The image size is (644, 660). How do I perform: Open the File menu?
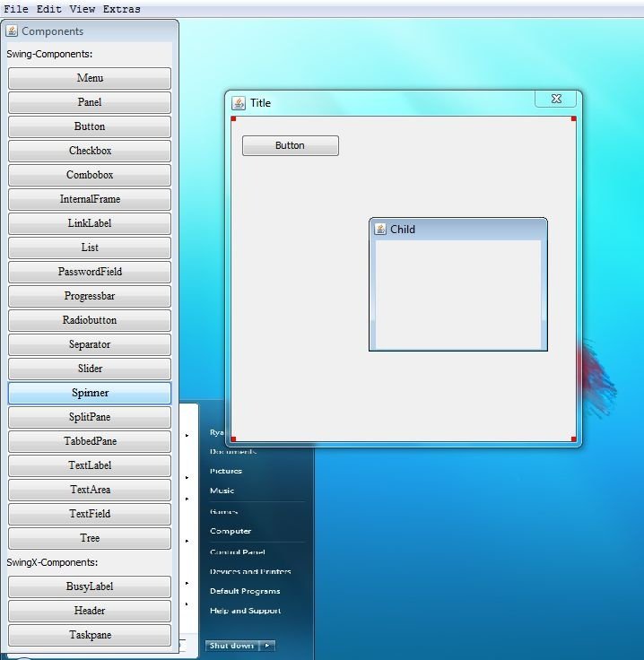point(16,9)
